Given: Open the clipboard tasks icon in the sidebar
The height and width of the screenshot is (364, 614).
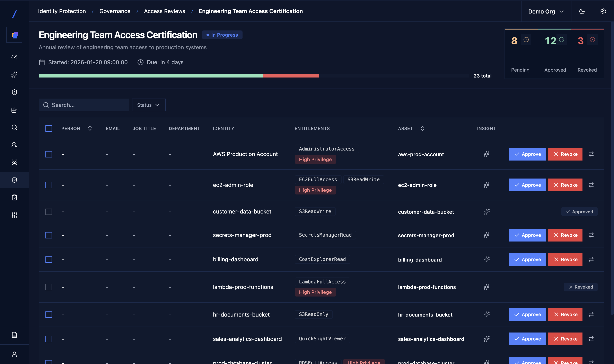Looking at the screenshot, I should click(x=14, y=197).
